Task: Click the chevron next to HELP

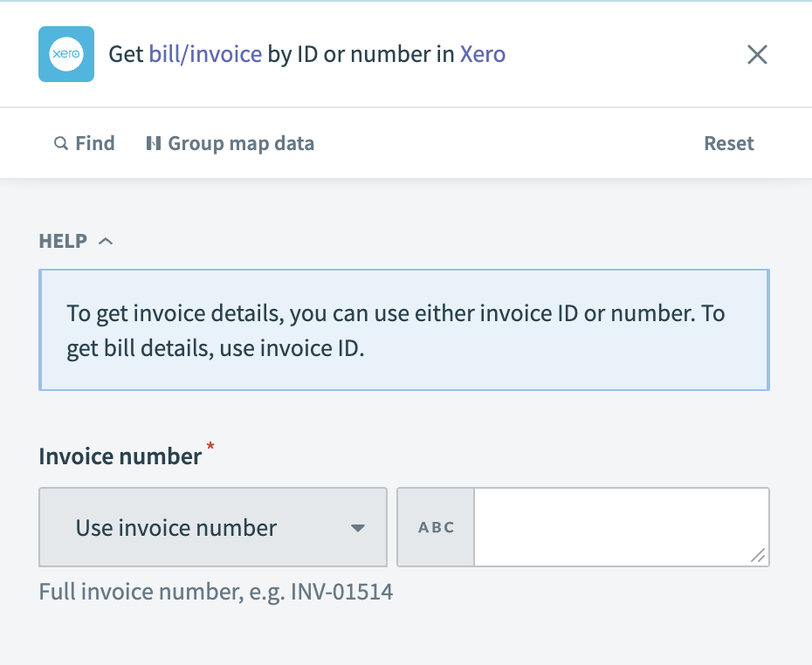Action: [106, 241]
